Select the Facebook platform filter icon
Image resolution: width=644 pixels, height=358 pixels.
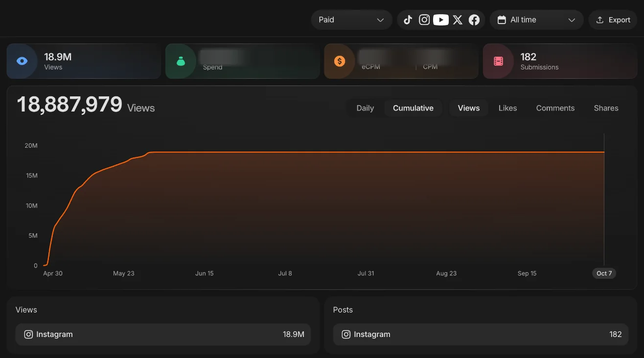[474, 20]
